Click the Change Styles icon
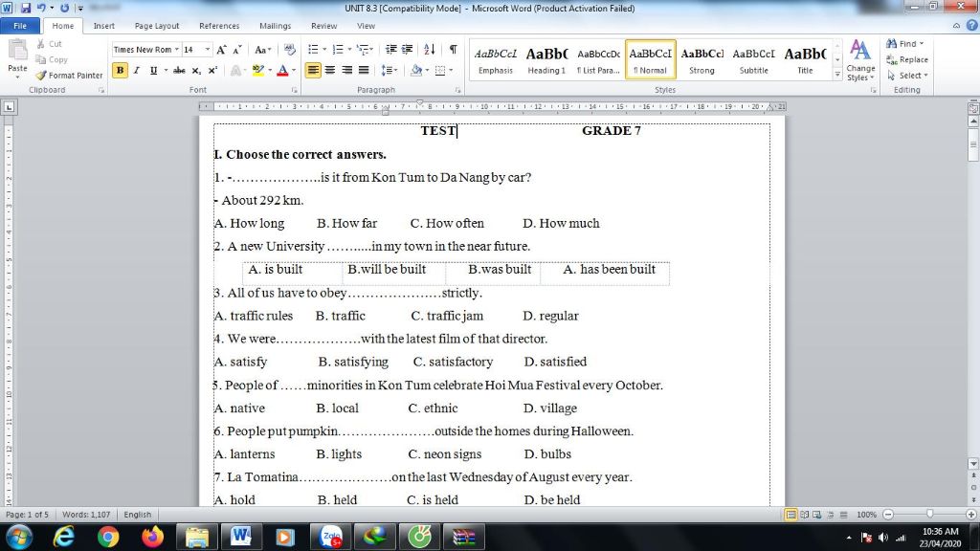980x551 pixels. tap(860, 60)
